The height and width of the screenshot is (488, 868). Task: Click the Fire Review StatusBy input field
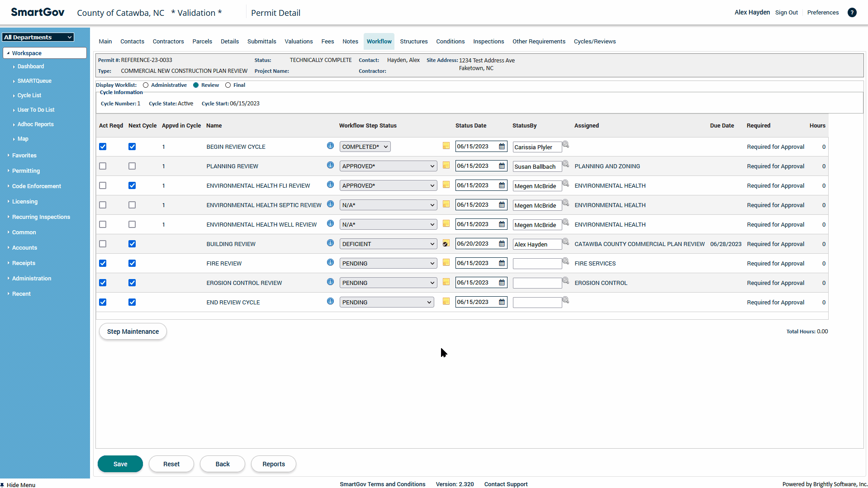537,264
